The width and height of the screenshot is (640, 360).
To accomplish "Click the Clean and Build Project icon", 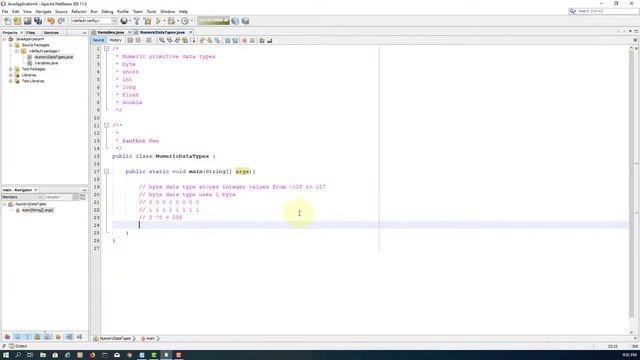I will tap(147, 21).
